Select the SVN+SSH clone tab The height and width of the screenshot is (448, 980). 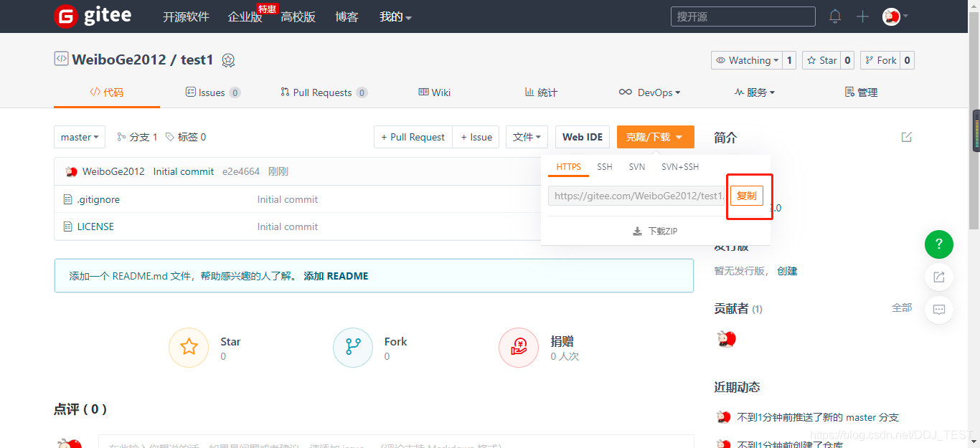point(680,167)
